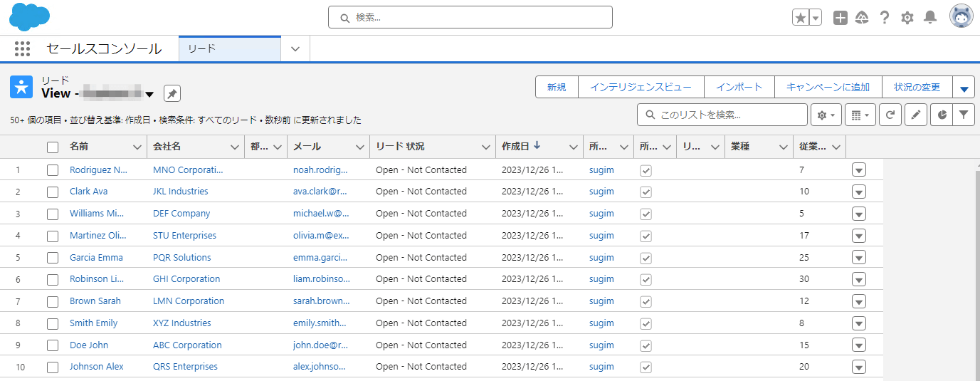980x381 pixels.
Task: Open the MNO Corporation lead link
Action: pos(187,170)
